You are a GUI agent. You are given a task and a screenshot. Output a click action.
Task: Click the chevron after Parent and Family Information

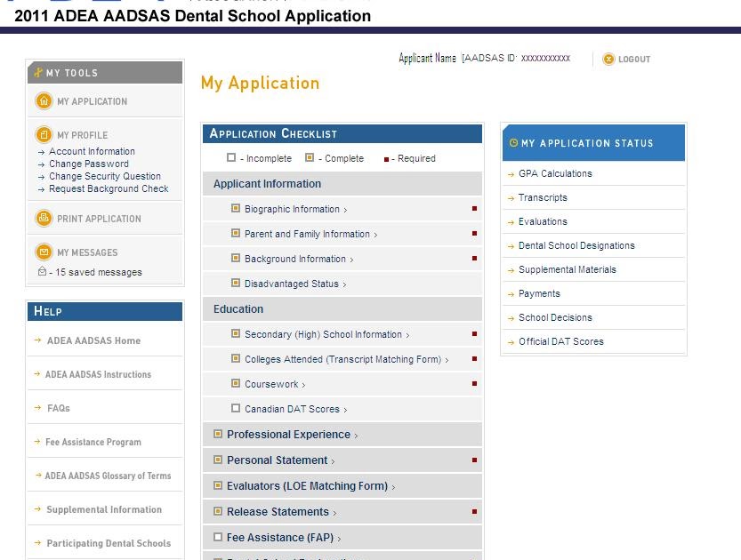pos(375,236)
